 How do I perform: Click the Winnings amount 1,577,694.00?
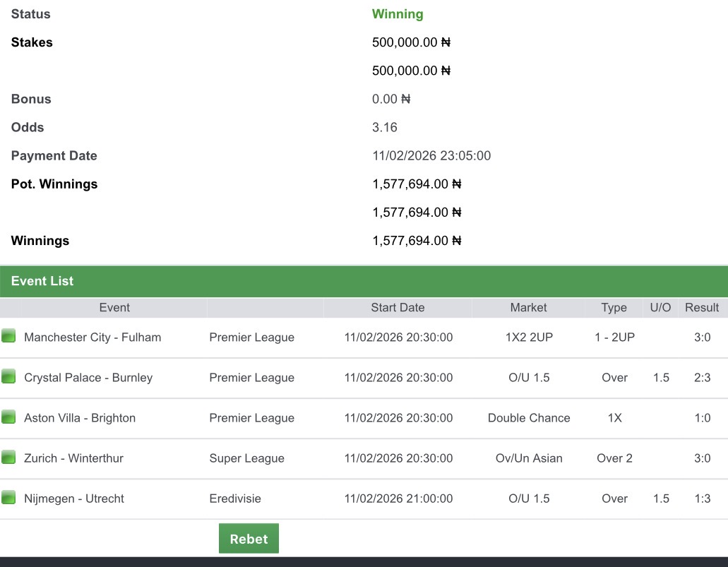click(x=417, y=241)
